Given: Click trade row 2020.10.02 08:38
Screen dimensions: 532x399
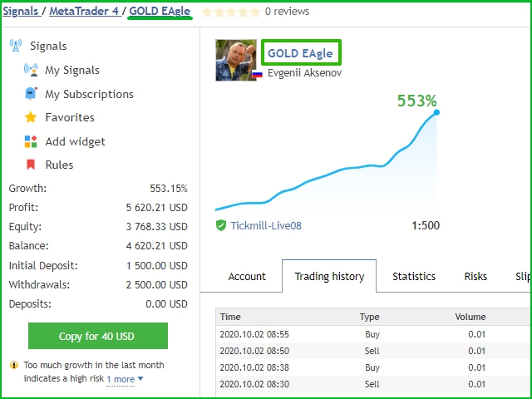Looking at the screenshot, I should (373, 367).
